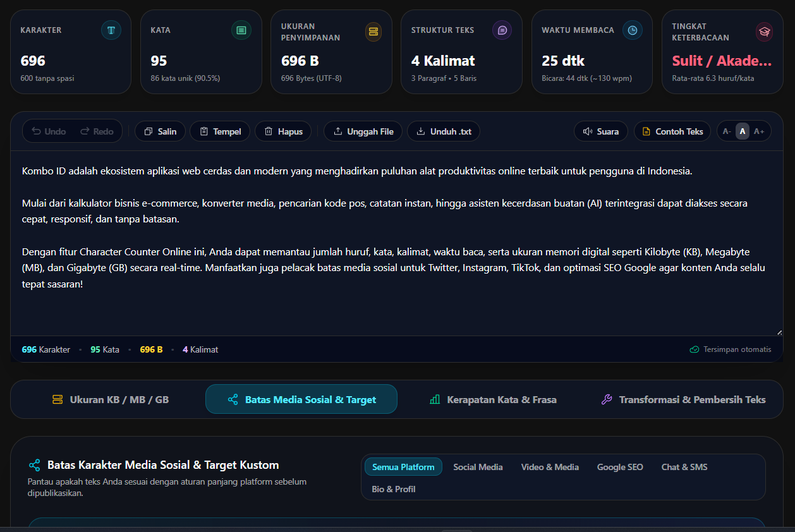This screenshot has width=795, height=532.
Task: Click inside the main text editor area
Action: click(x=397, y=243)
